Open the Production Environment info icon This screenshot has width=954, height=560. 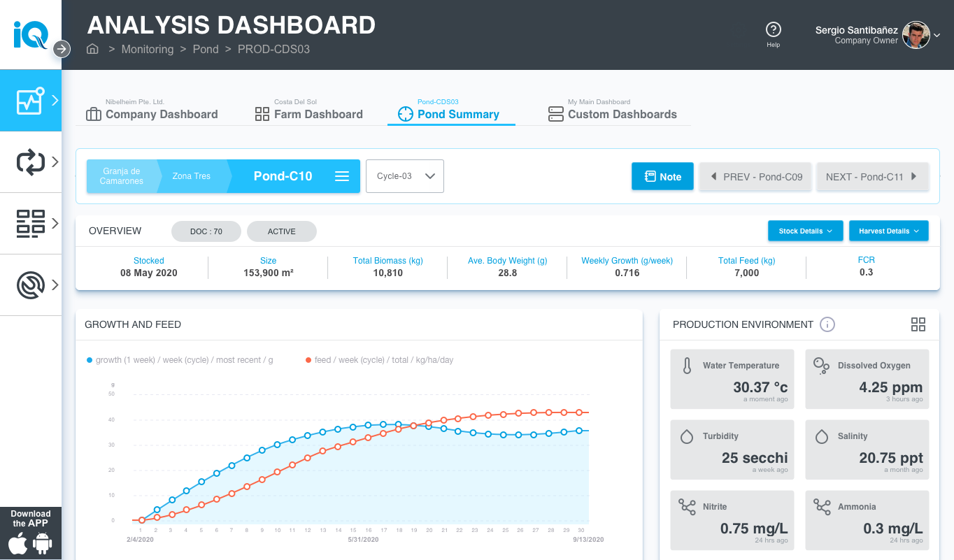click(827, 324)
